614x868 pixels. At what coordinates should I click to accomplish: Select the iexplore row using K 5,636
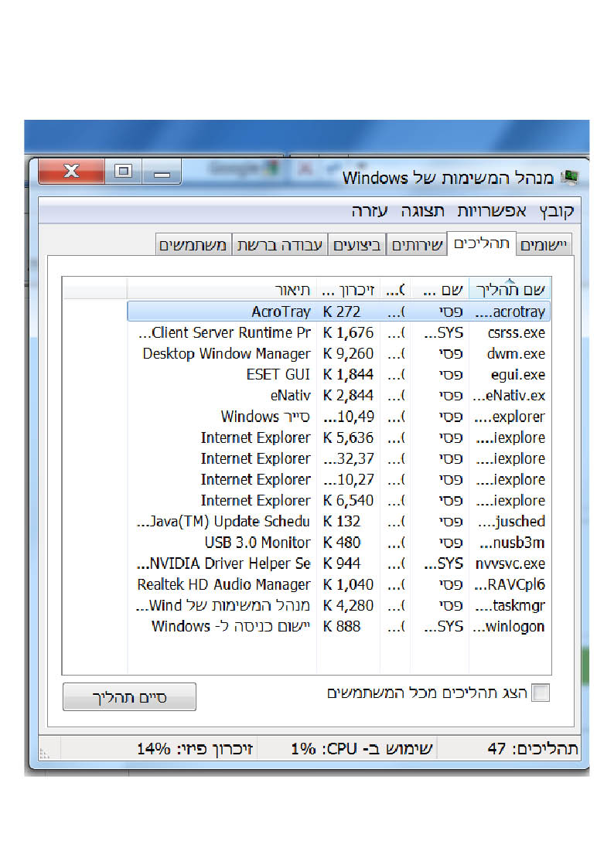pyautogui.click(x=339, y=438)
